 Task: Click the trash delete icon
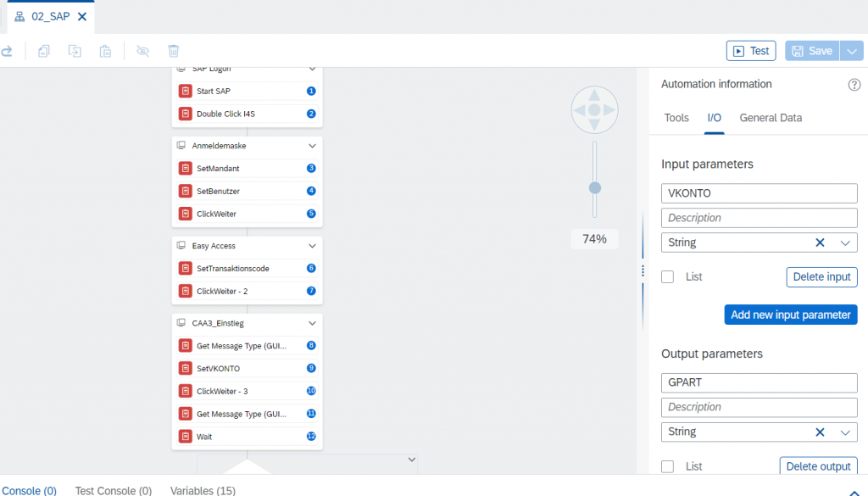[x=173, y=52]
